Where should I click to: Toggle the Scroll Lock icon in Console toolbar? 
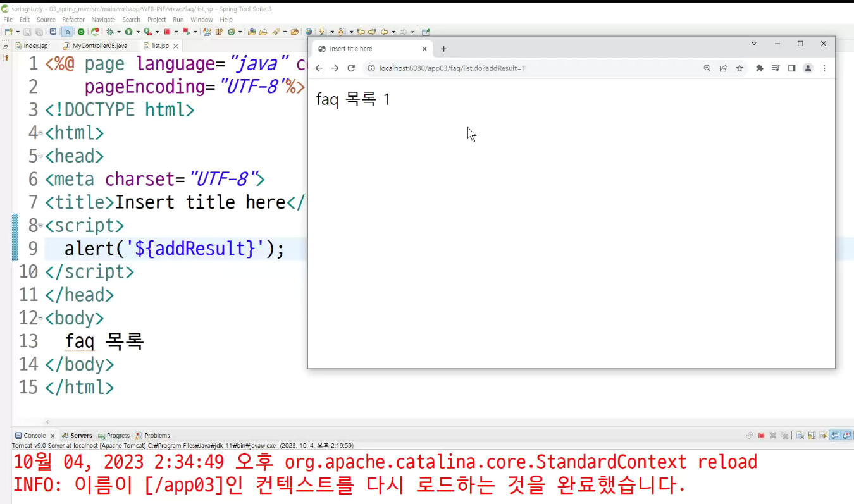coord(812,435)
